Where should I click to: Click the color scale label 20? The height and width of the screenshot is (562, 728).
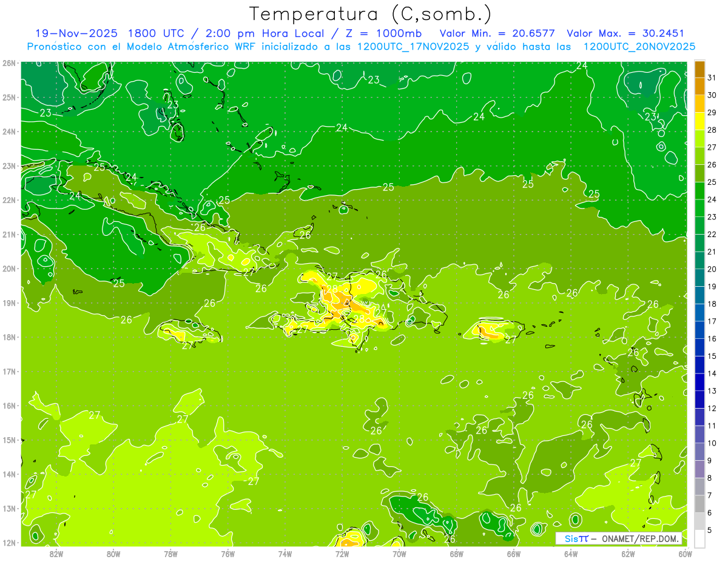click(712, 269)
